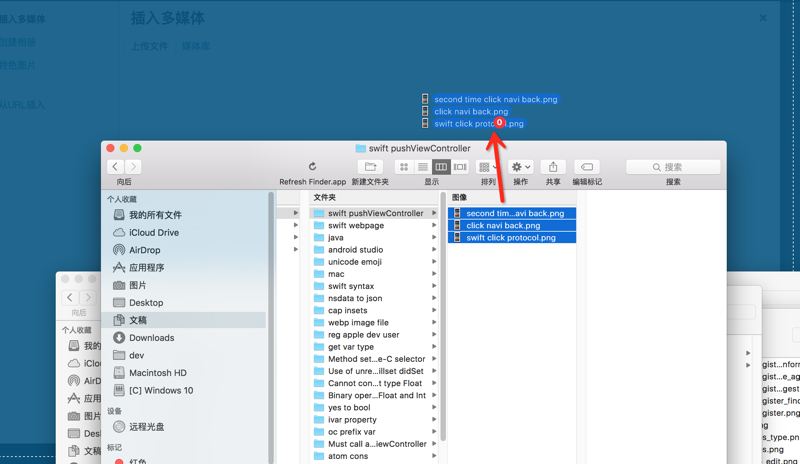Expand arrow beside swift webpage folder
The image size is (800, 464).
(434, 225)
